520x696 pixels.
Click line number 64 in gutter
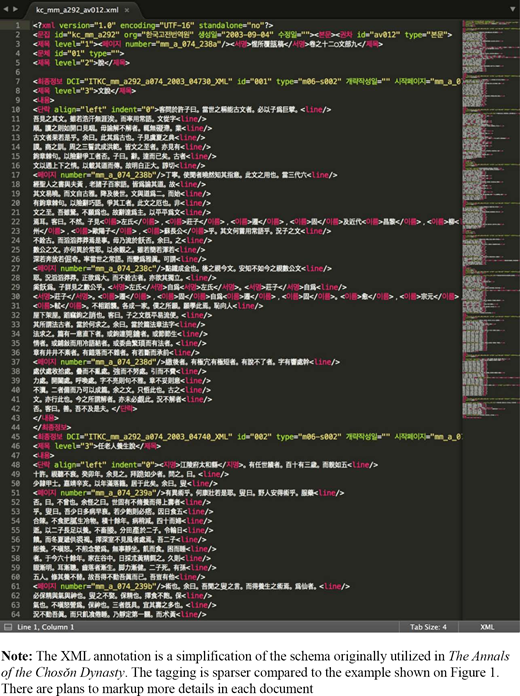click(x=16, y=614)
